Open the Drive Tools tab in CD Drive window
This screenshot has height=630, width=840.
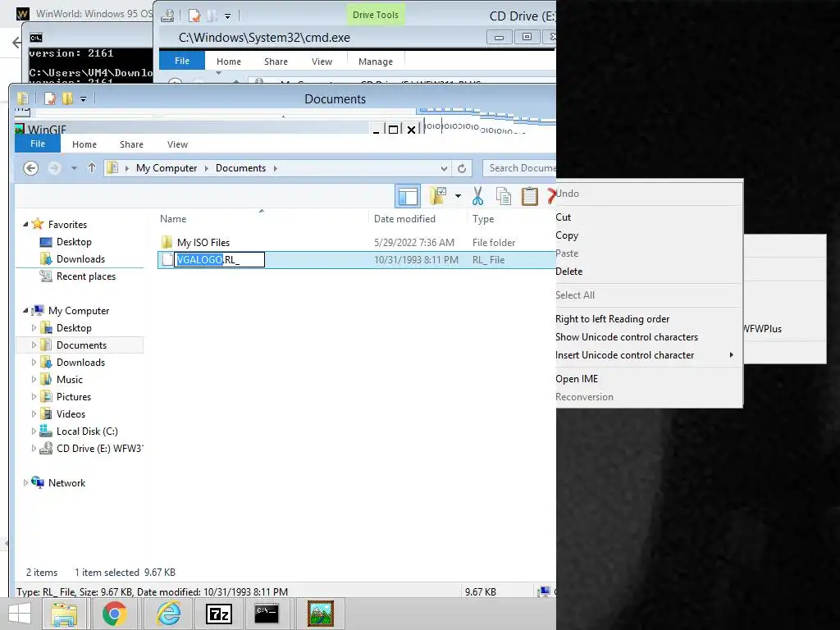[375, 15]
